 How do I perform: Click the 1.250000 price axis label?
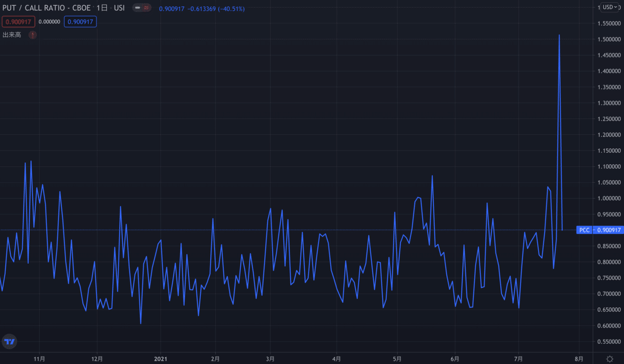(x=609, y=119)
